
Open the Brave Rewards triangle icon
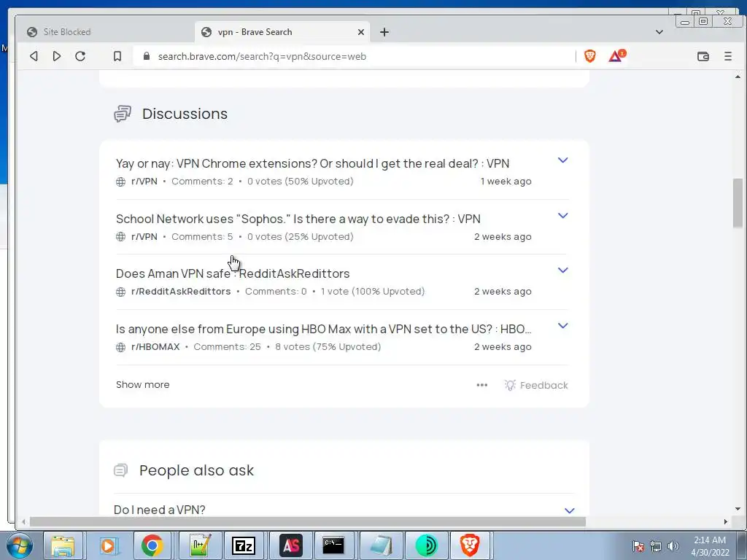coord(616,56)
